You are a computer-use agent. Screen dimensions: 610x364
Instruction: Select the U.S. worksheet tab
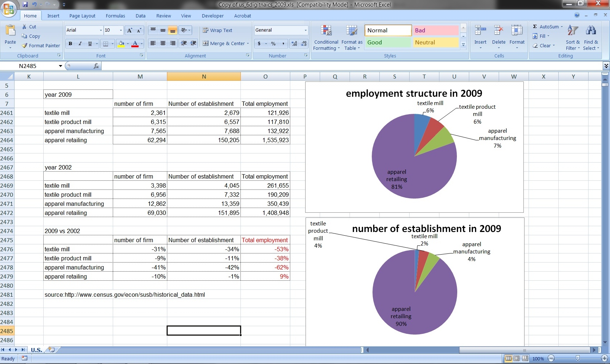[x=36, y=350]
